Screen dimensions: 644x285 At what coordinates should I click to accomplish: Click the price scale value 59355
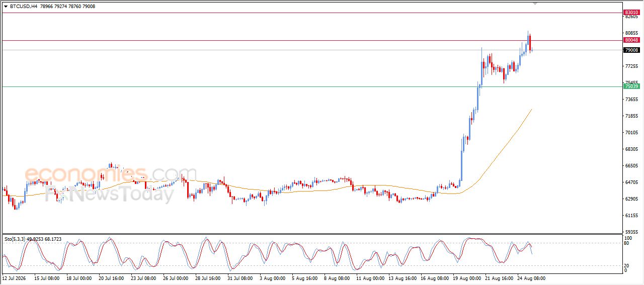[x=632, y=232]
